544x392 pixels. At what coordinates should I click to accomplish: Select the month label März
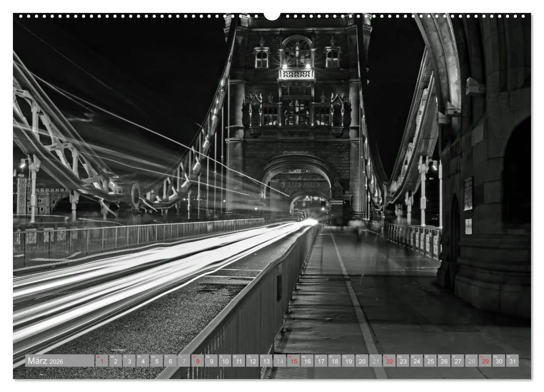tap(38, 360)
